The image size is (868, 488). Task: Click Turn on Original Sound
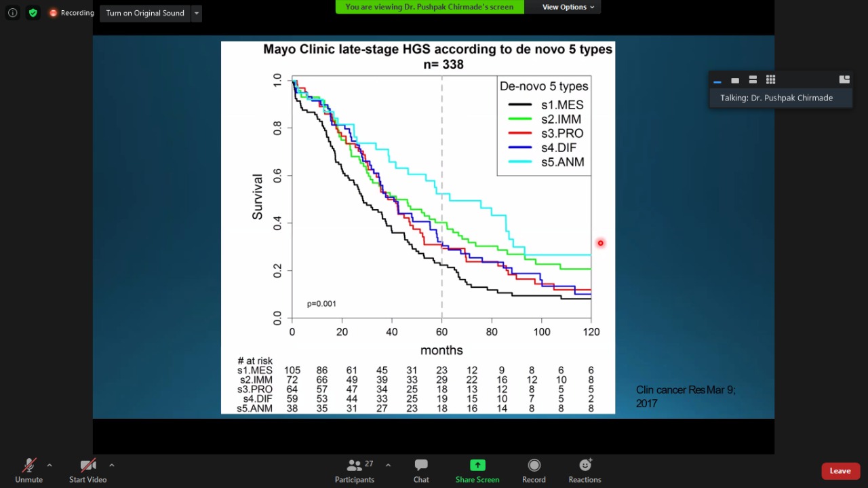pyautogui.click(x=145, y=13)
